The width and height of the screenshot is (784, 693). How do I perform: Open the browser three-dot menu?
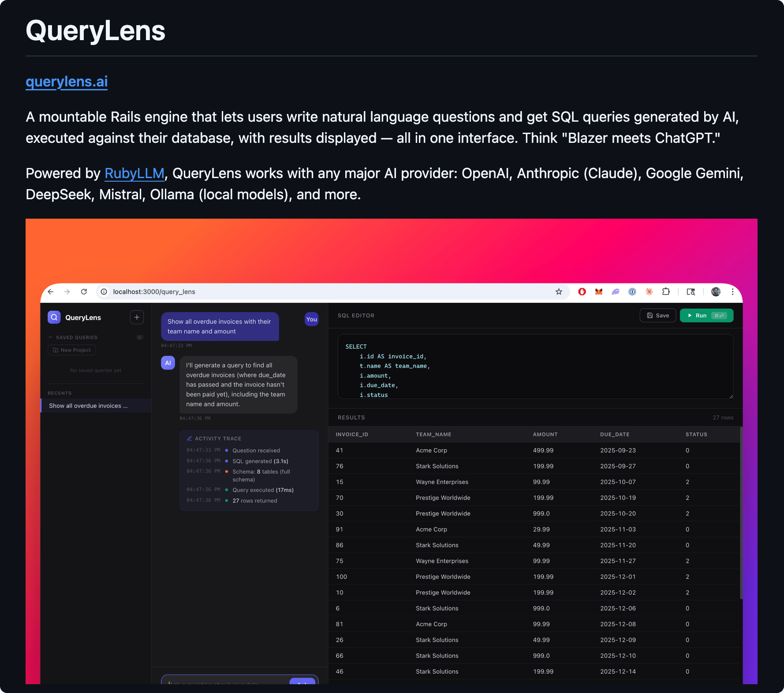tap(732, 292)
